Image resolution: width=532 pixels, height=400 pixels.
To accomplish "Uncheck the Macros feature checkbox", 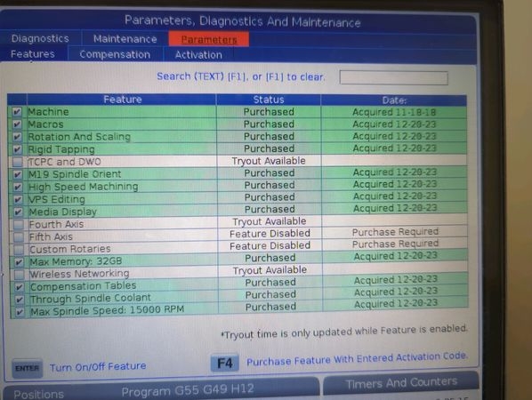I will (17, 124).
